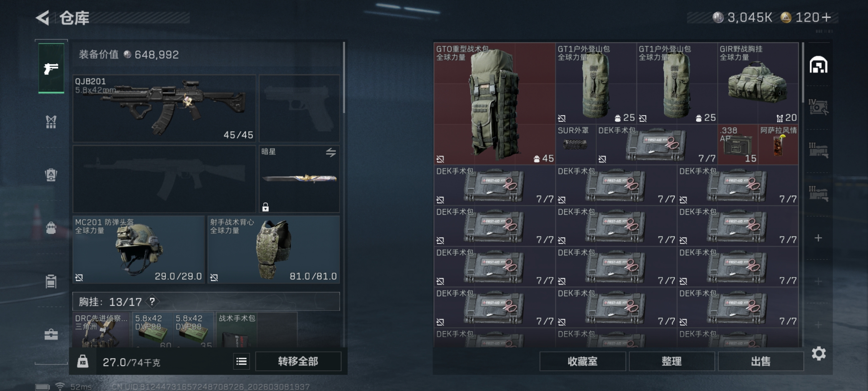Select the pistol weapons tab in sidebar
This screenshot has height=391, width=868.
(51, 68)
